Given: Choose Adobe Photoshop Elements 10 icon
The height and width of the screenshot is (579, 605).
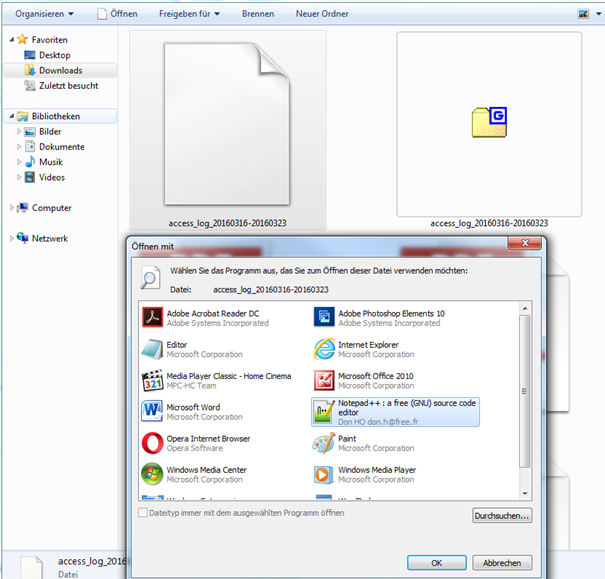Looking at the screenshot, I should [324, 317].
